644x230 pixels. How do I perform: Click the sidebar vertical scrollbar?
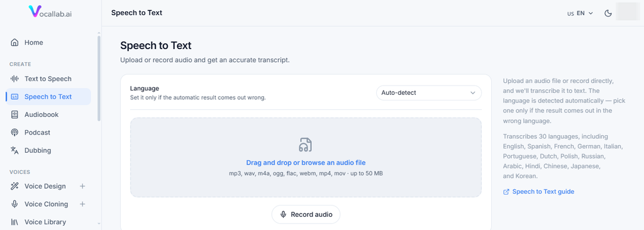coord(99,79)
